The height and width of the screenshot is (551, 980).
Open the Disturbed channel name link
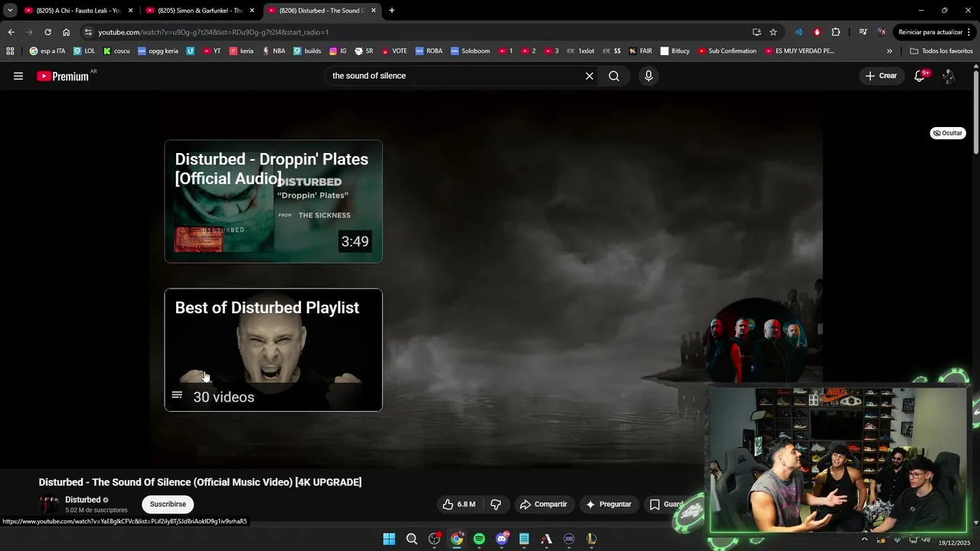coord(83,500)
